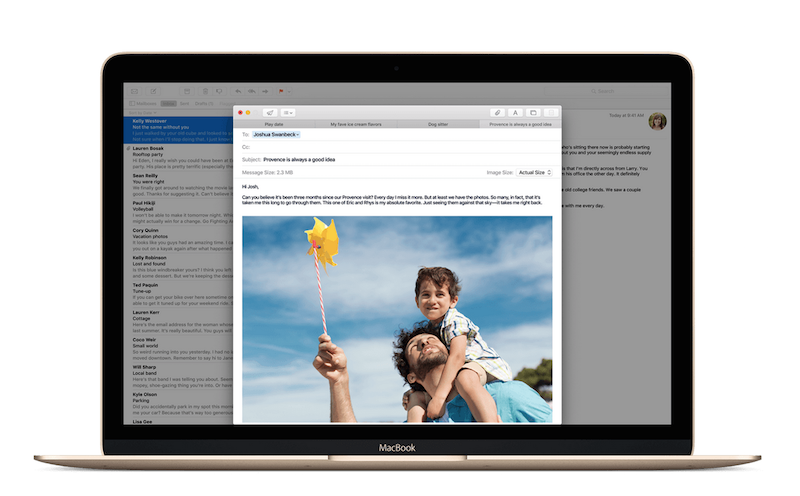Click the paperclip attach file icon
The image size is (800, 496).
click(x=497, y=113)
